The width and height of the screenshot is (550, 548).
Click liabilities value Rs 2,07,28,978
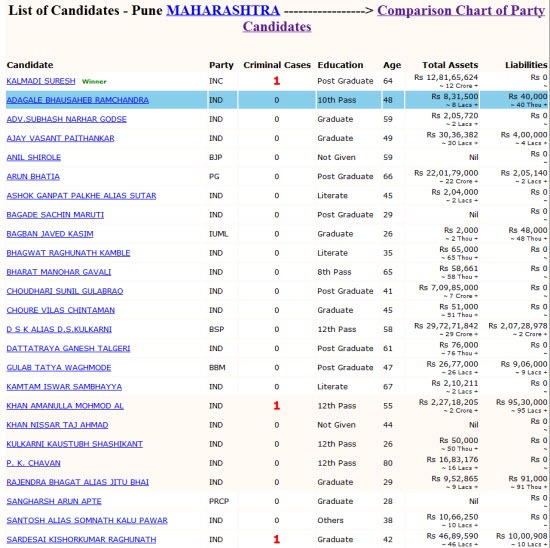coord(518,326)
